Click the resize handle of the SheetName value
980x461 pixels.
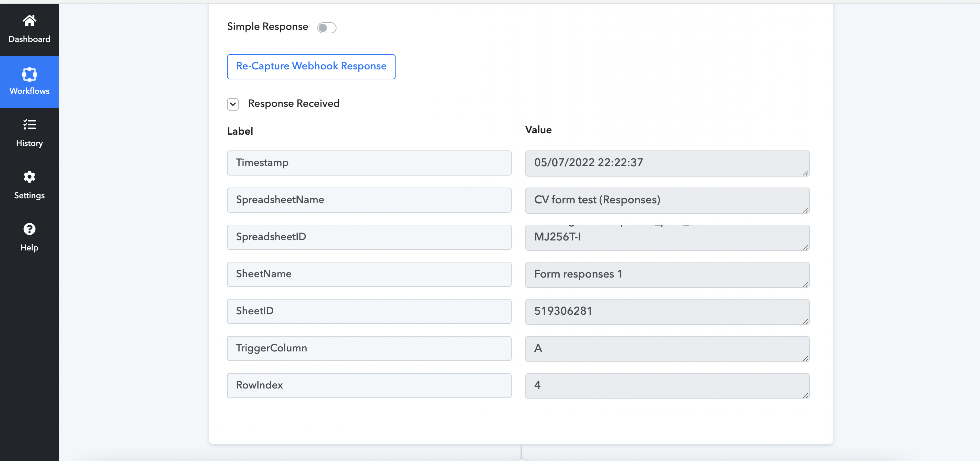pos(806,284)
